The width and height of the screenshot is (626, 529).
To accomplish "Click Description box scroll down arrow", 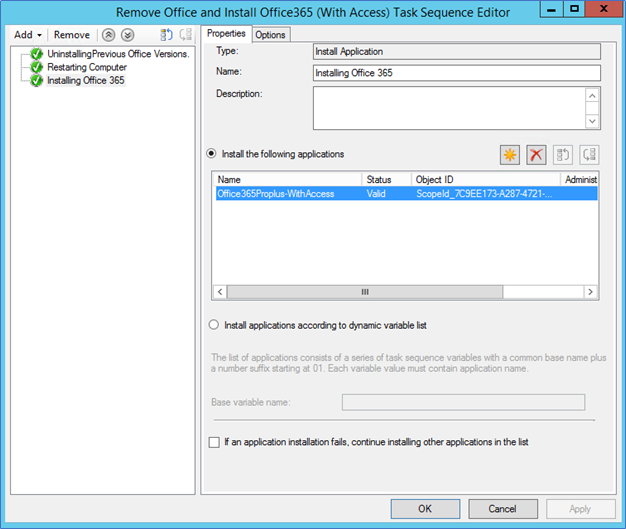I will [592, 121].
